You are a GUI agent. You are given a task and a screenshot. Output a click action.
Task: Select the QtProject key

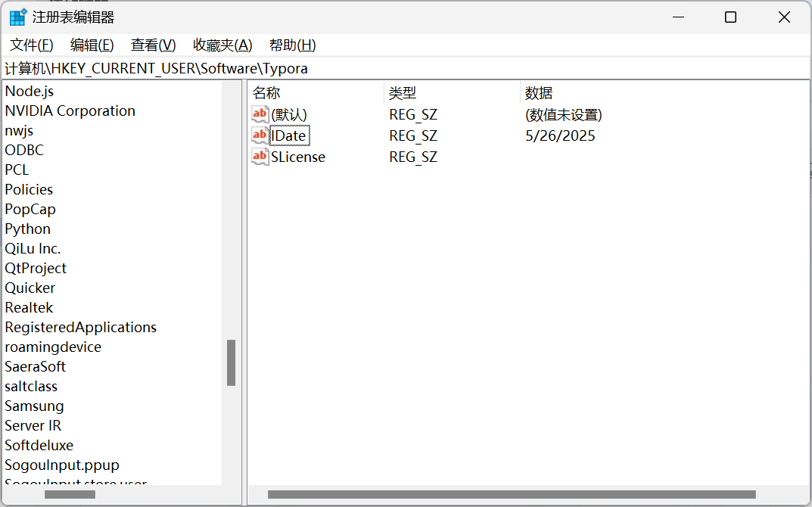click(36, 269)
